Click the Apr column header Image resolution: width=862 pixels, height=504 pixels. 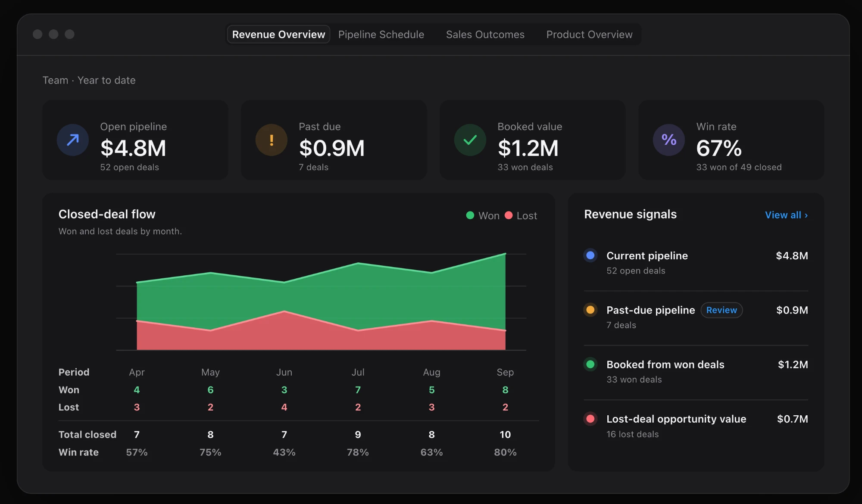click(x=137, y=372)
